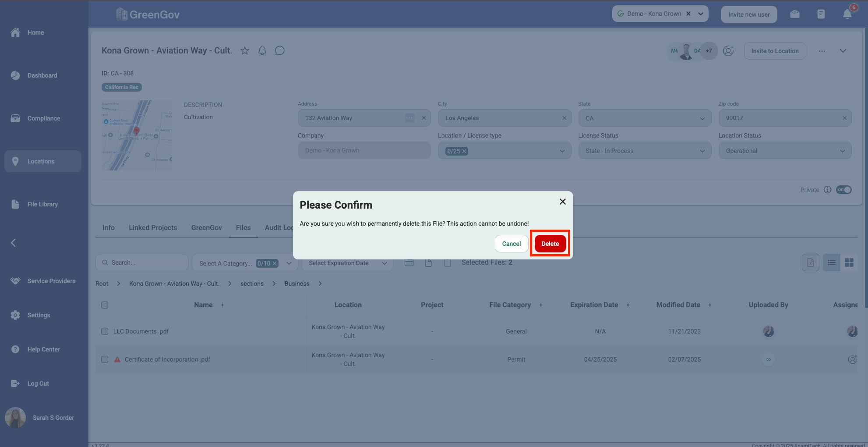Check the Certificate of Incorporation .pdf row
Image resolution: width=868 pixels, height=447 pixels.
point(105,359)
